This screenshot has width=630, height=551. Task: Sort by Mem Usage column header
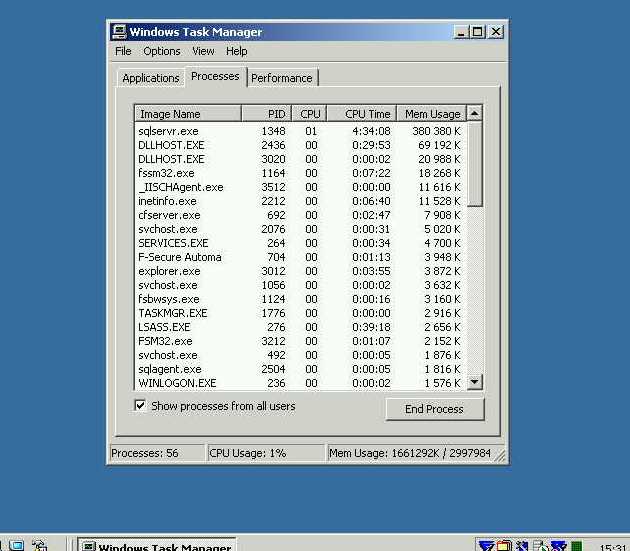pos(432,114)
